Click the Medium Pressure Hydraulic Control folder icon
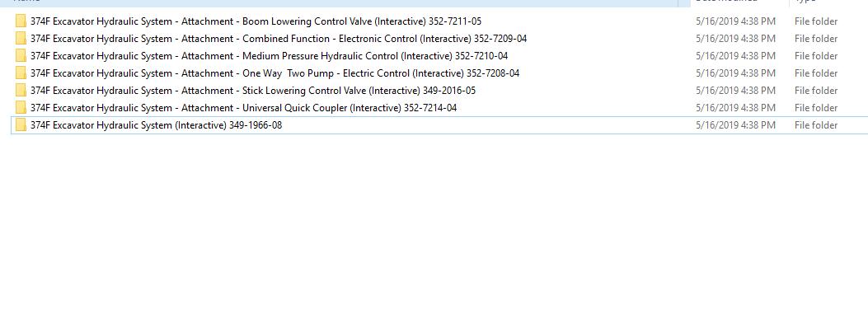868x314 pixels. tap(21, 56)
